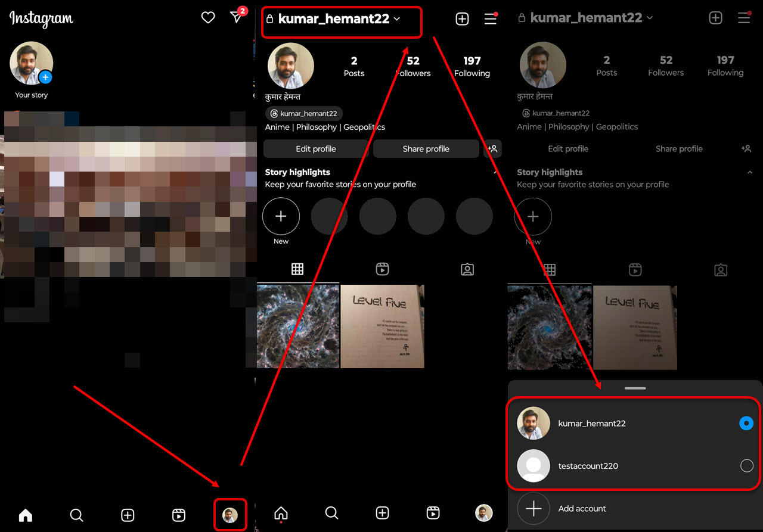The image size is (763, 532).
Task: Open galaxy post thumbnail on bright profile
Action: click(x=298, y=326)
